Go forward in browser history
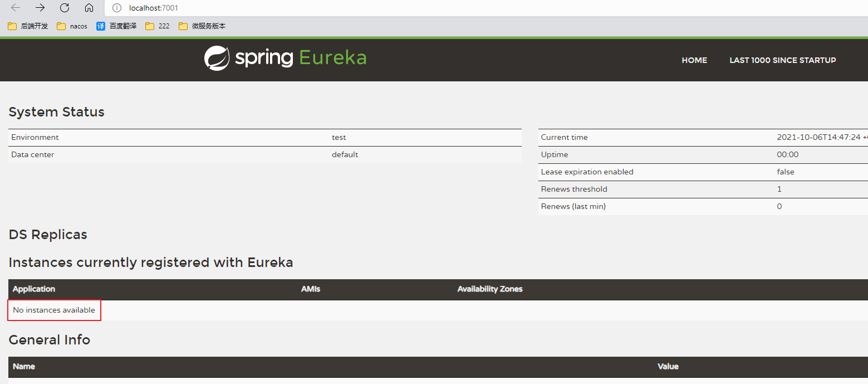This screenshot has height=384, width=868. point(40,8)
